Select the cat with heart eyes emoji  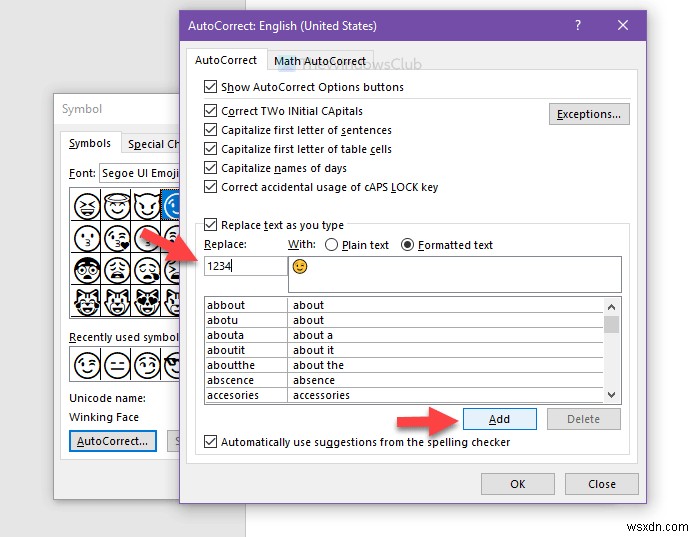[147, 302]
